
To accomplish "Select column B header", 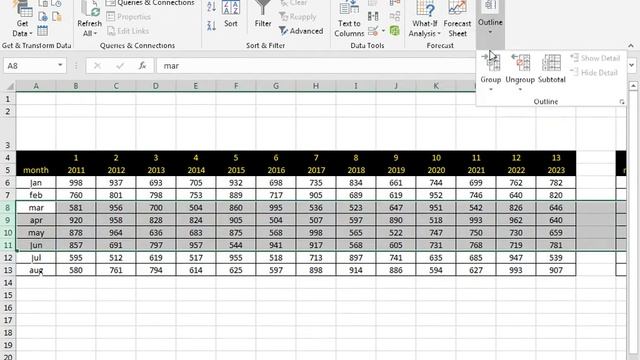I will point(76,86).
